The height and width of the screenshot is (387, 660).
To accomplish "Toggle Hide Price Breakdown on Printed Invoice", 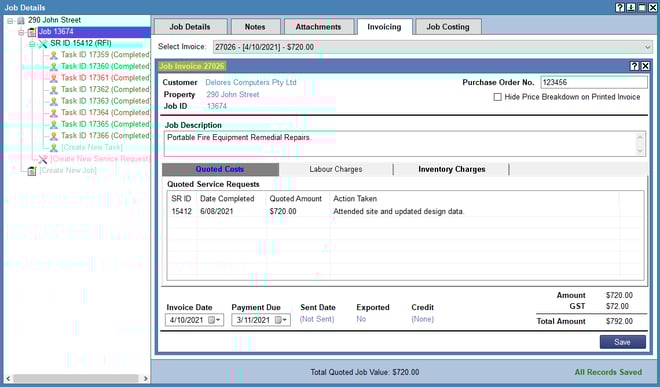I will coord(498,97).
